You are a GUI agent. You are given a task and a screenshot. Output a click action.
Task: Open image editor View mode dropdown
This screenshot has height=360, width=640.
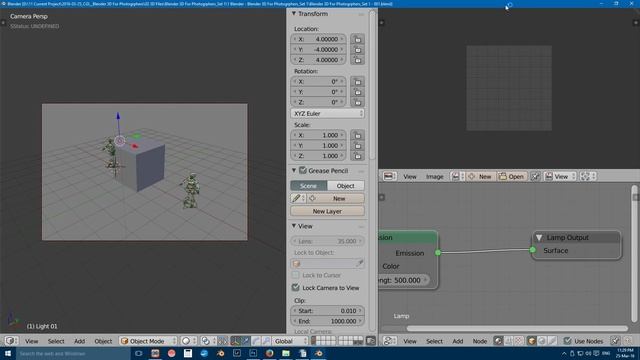pos(560,176)
